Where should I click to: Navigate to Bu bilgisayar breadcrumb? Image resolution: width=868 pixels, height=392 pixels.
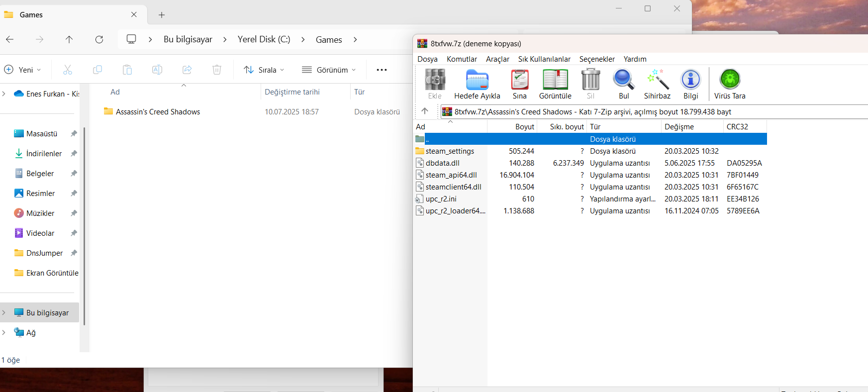pos(188,39)
